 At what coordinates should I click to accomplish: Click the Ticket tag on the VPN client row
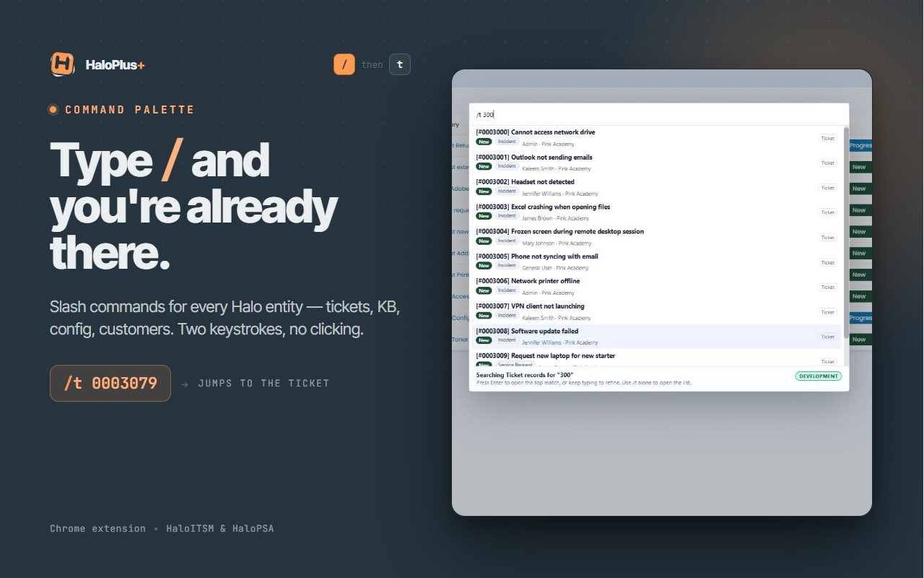[x=827, y=312]
